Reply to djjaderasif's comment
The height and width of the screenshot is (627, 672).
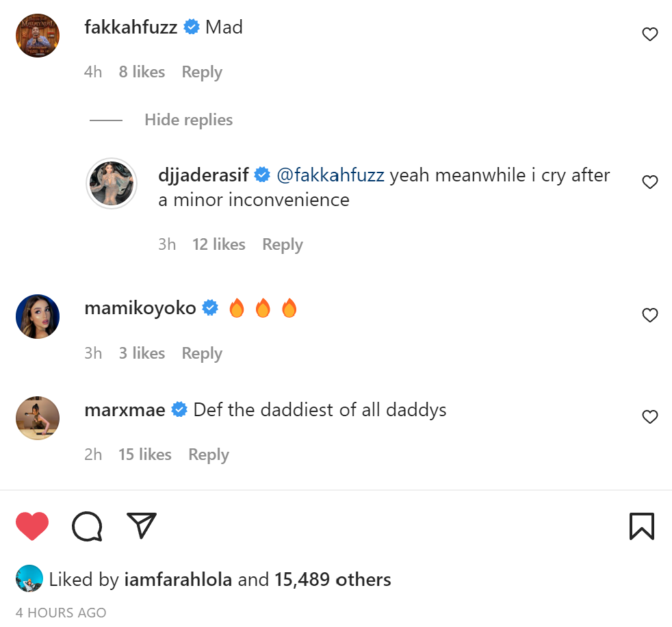(282, 244)
